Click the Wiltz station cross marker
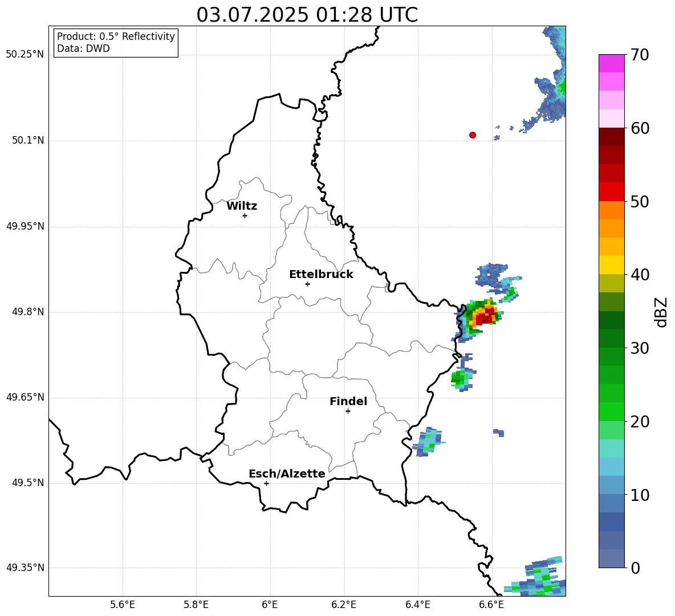This screenshot has width=675, height=616. pyautogui.click(x=245, y=215)
